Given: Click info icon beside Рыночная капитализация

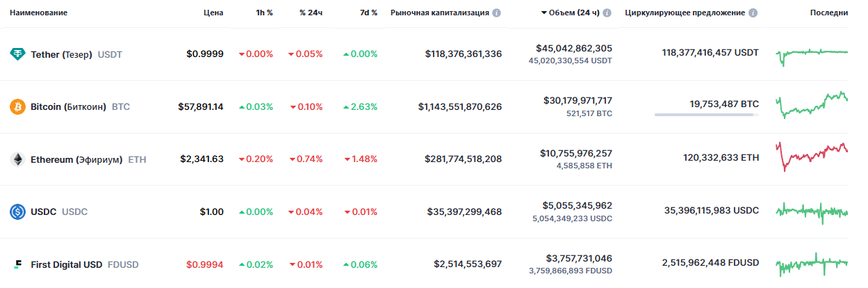Looking at the screenshot, I should pos(497,13).
